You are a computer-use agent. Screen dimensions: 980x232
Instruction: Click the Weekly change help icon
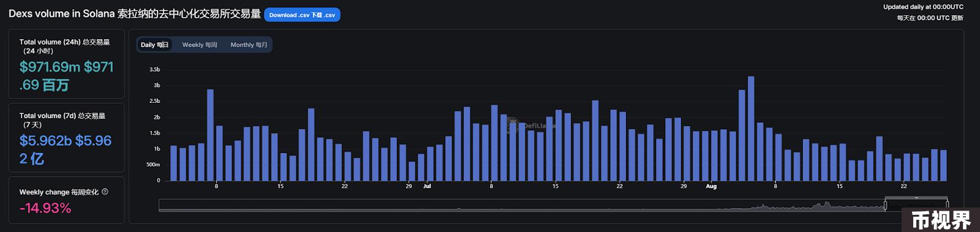coord(105,192)
